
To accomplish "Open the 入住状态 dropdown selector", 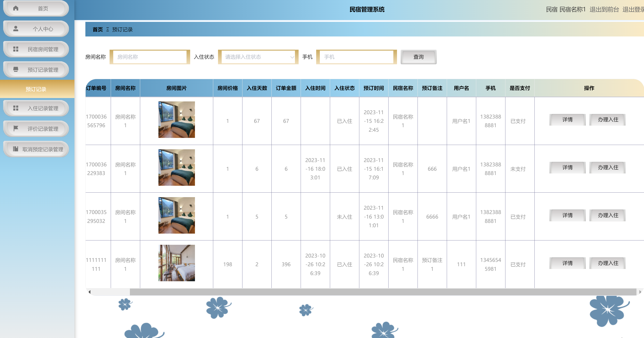I will pyautogui.click(x=258, y=57).
